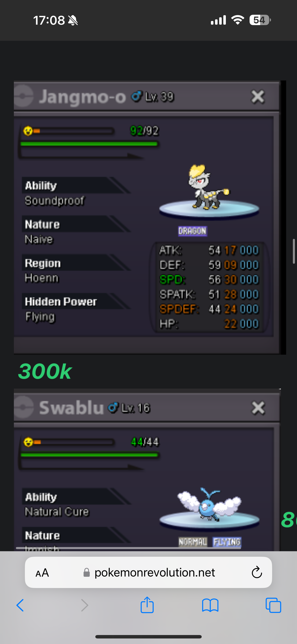The height and width of the screenshot is (644, 297).
Task: Tap the FLYING type badge
Action: coord(227,542)
